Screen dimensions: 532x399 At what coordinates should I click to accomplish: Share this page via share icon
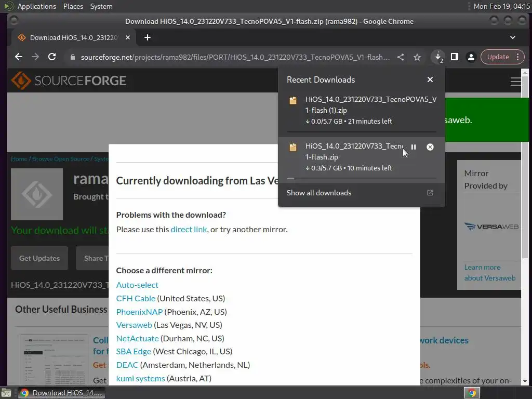click(x=401, y=57)
